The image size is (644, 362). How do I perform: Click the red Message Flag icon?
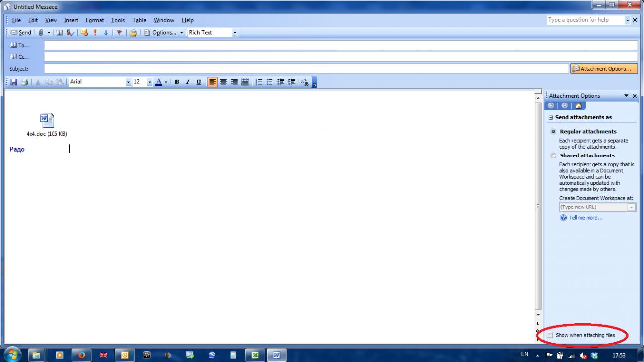[119, 33]
